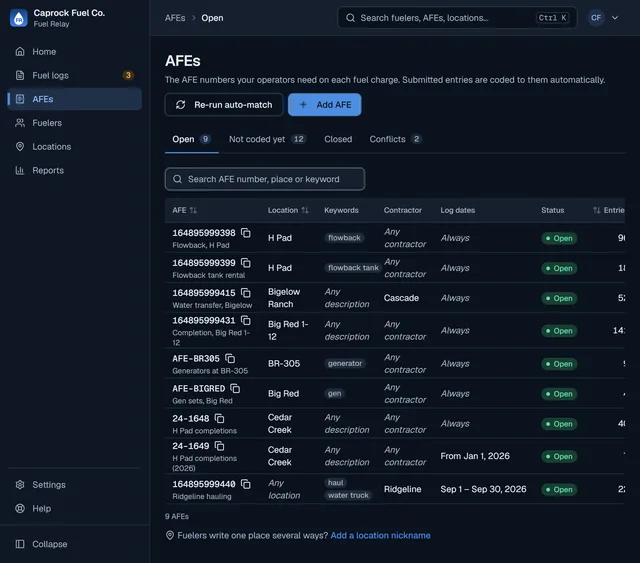Click Ridgeline contractor cell
640x563 pixels.
point(402,489)
